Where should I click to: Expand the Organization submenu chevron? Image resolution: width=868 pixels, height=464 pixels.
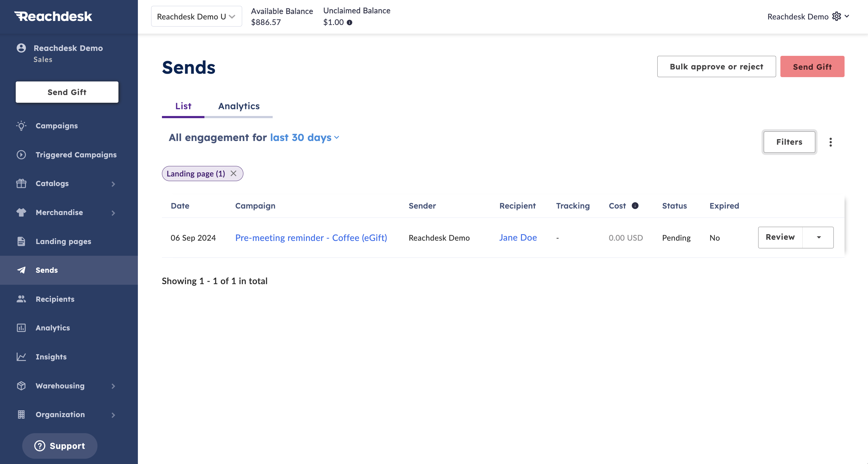coord(113,415)
